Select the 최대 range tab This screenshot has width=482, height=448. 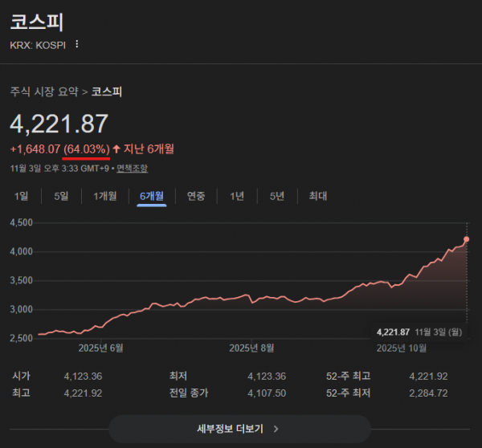click(318, 196)
